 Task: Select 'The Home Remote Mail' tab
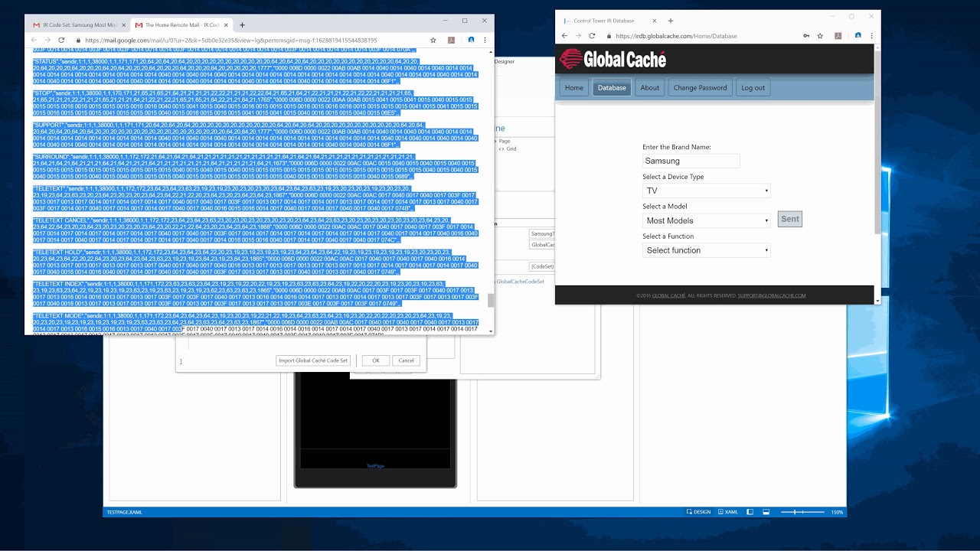pos(181,25)
